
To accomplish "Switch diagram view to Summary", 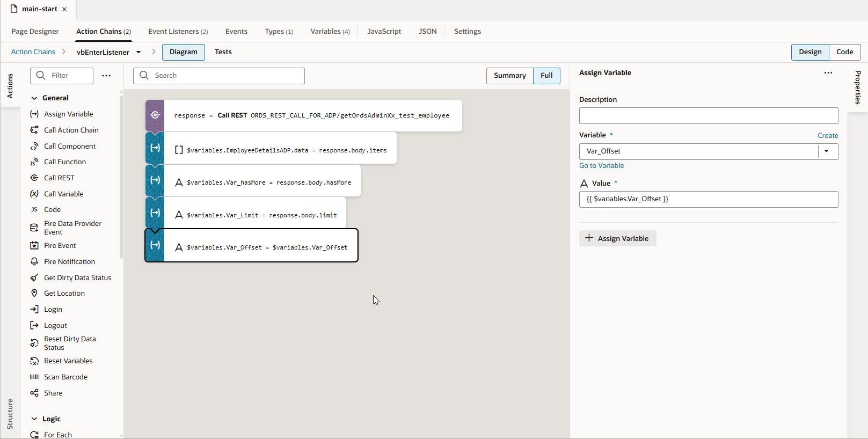I will point(509,76).
